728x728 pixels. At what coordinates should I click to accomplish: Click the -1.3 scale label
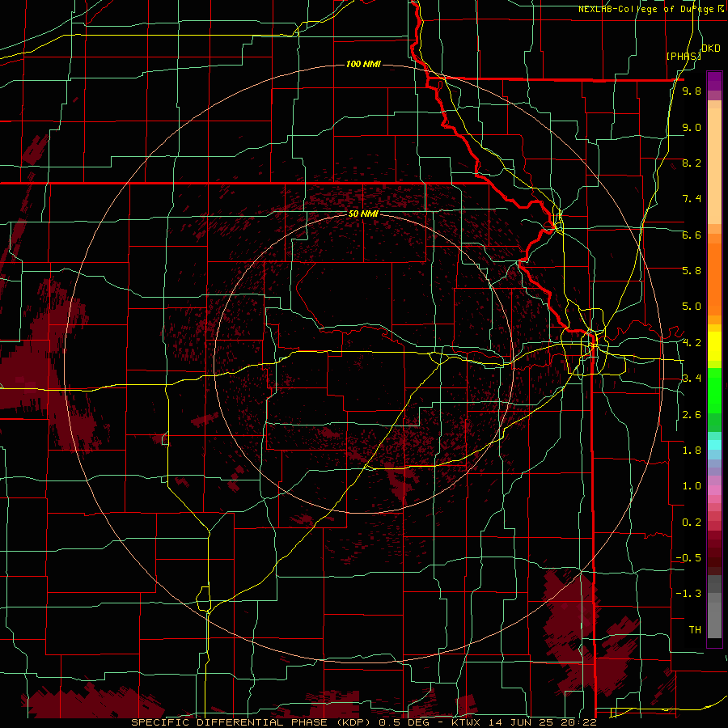coord(688,594)
